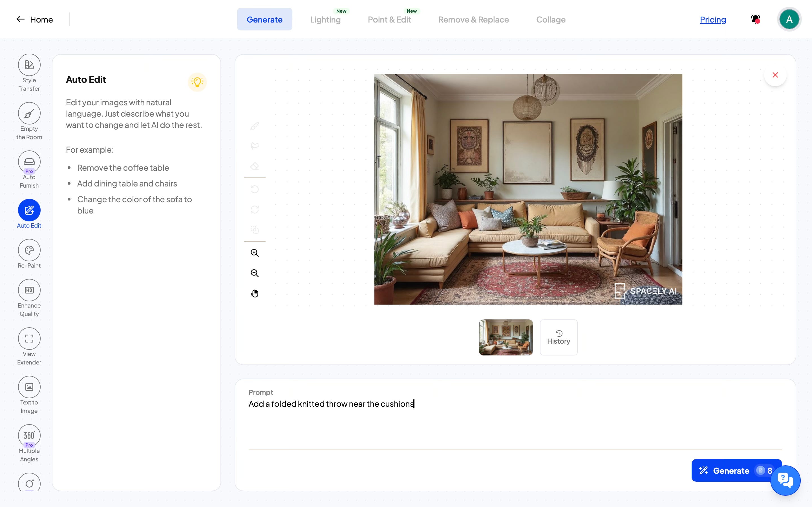812x507 pixels.
Task: Switch to the Remove & Replace tab
Action: (473, 19)
